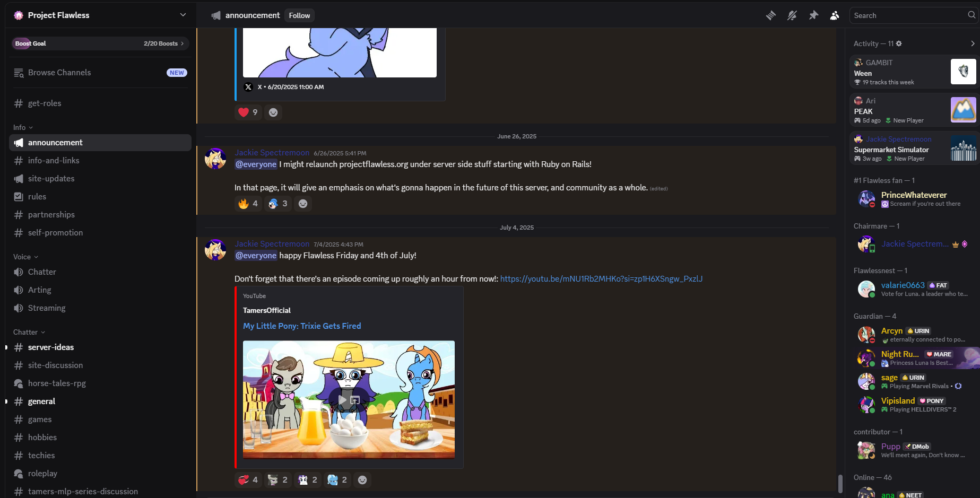Toggle the member list icon

835,15
